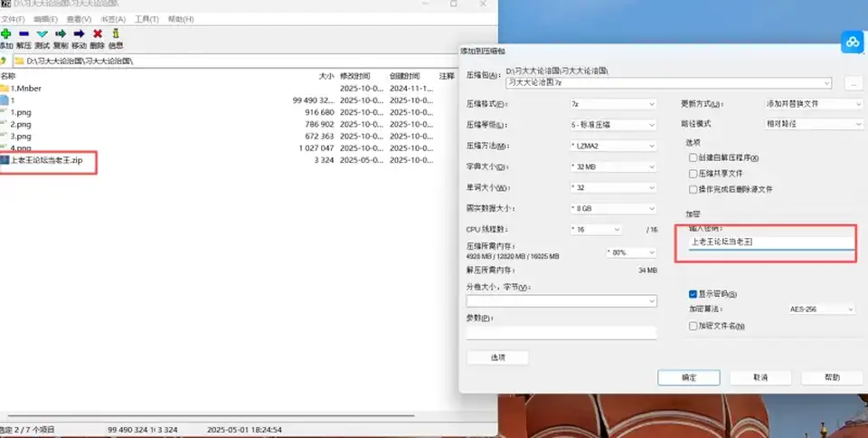This screenshot has height=438, width=868.
Task: Click the green arrow 复制 (Copy) toolbar icon
Action: pyautogui.click(x=61, y=33)
